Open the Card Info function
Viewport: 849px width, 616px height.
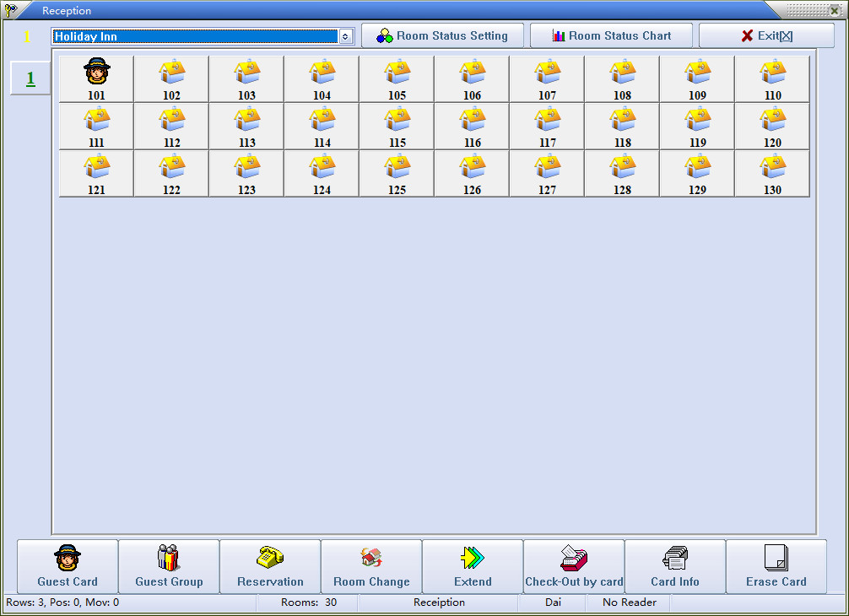coord(675,566)
